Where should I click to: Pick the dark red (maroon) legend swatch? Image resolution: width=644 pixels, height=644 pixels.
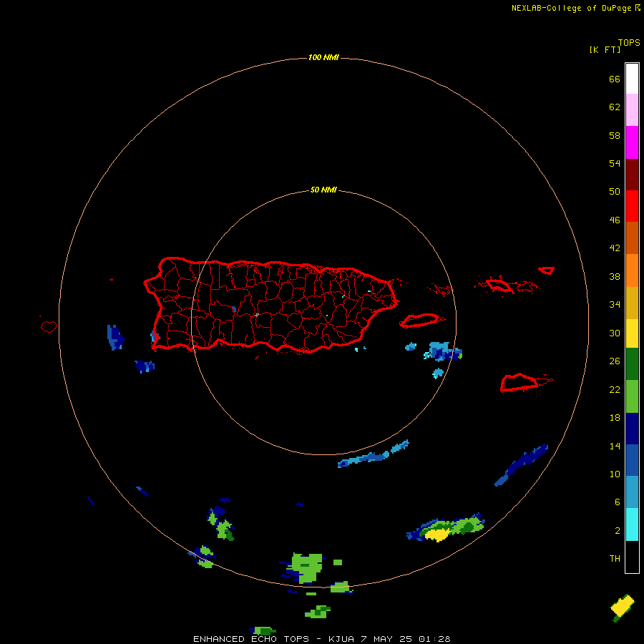click(632, 174)
